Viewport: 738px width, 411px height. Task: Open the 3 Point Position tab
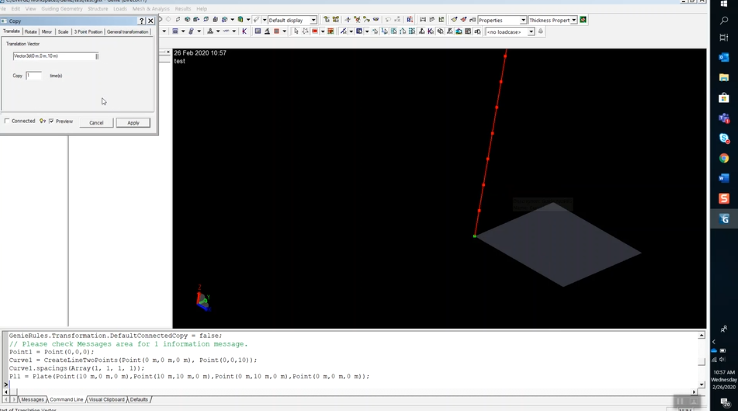88,32
